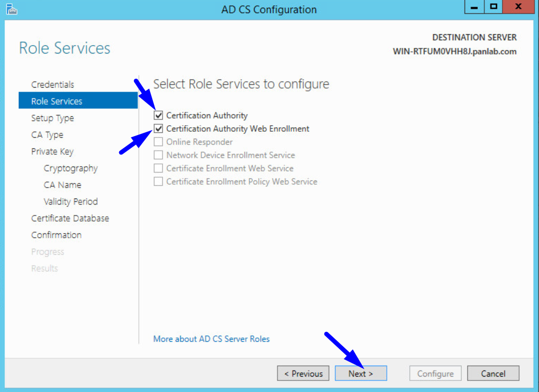Check Network Device Enrollment Service

pos(158,155)
